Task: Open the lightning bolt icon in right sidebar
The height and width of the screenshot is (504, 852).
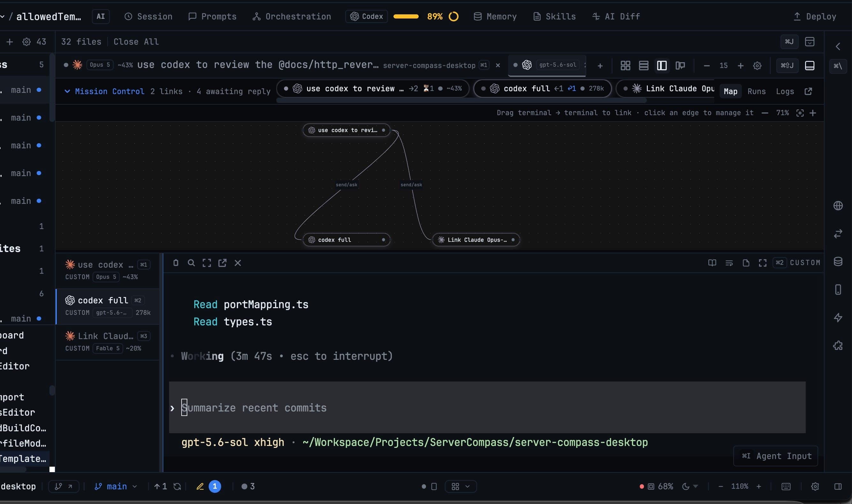Action: (838, 317)
